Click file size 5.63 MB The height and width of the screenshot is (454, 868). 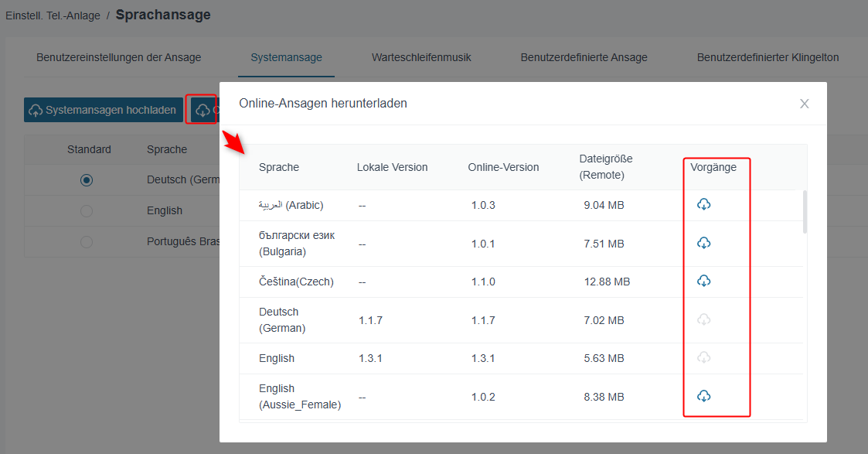(604, 358)
